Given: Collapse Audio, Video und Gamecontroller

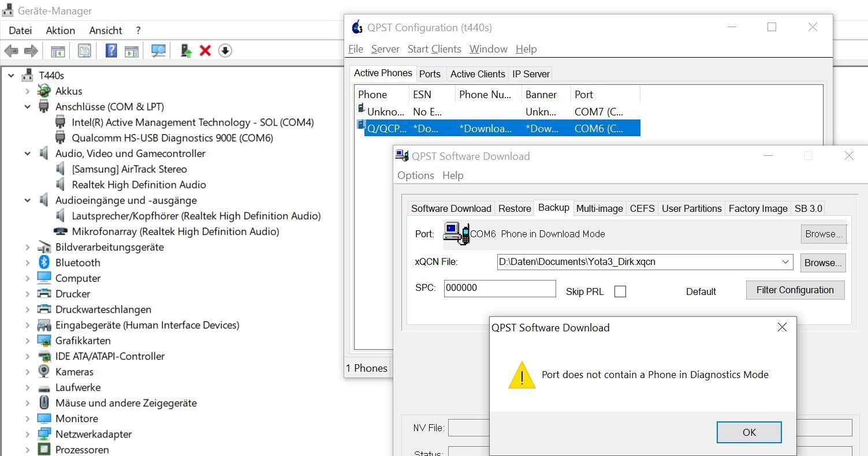Looking at the screenshot, I should point(27,154).
